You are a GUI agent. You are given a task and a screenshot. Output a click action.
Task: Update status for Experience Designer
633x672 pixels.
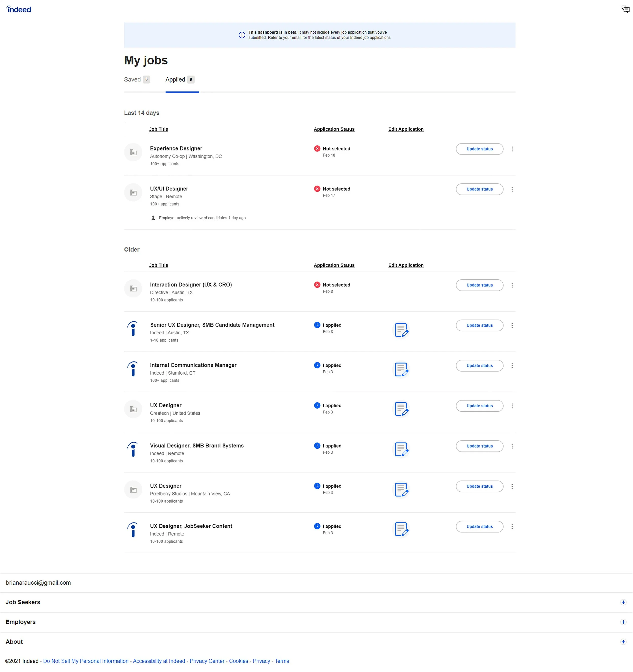pos(480,149)
